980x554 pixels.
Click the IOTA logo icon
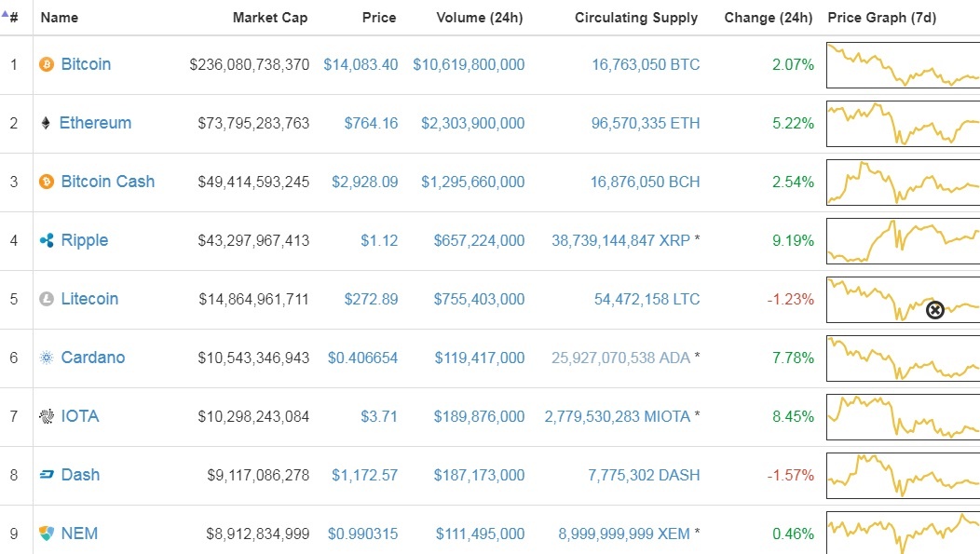pos(46,416)
